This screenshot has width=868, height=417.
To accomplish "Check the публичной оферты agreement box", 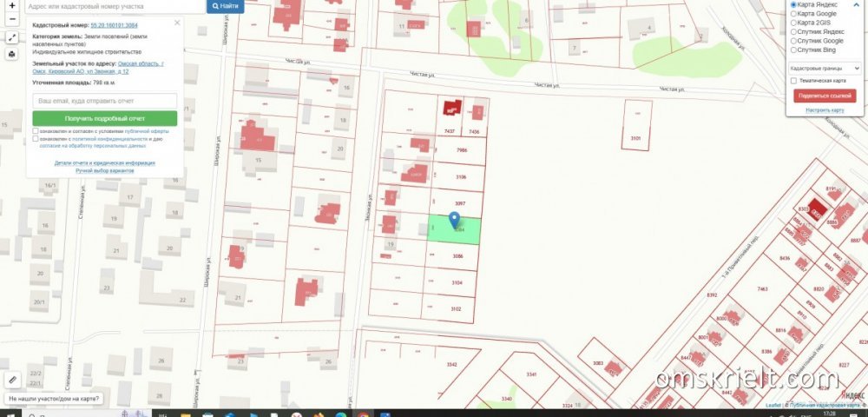I will 35,131.
